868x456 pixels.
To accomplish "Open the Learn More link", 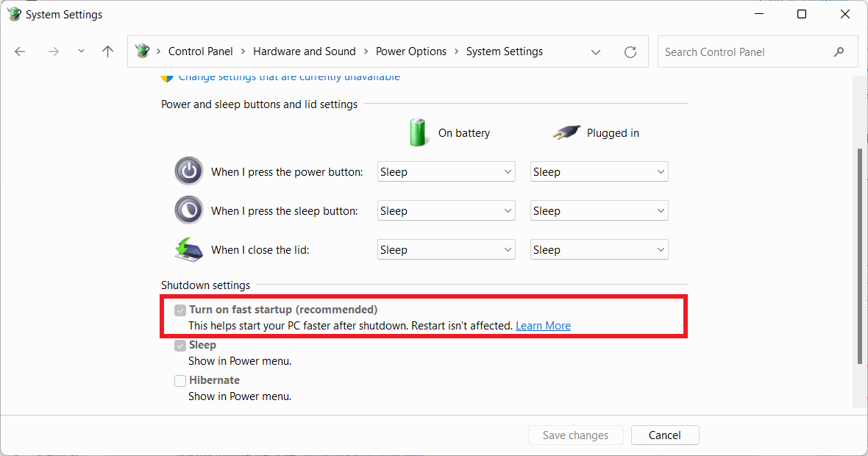I will pos(543,326).
